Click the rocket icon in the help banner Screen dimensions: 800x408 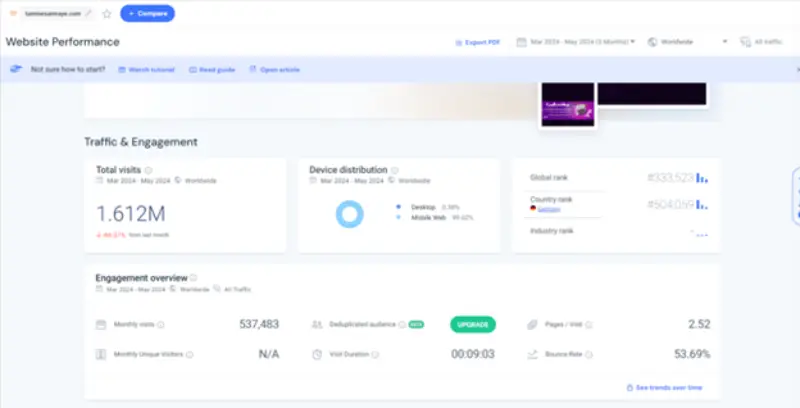point(16,69)
